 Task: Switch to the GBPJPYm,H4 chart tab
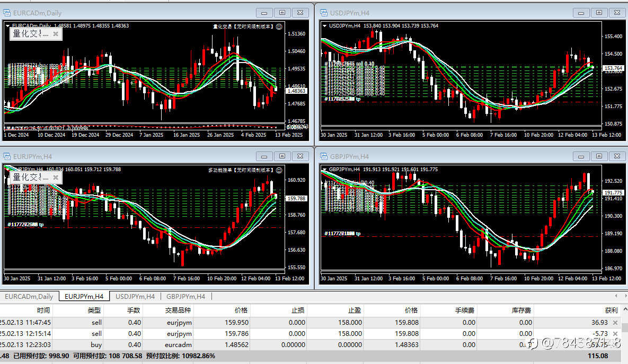186,296
